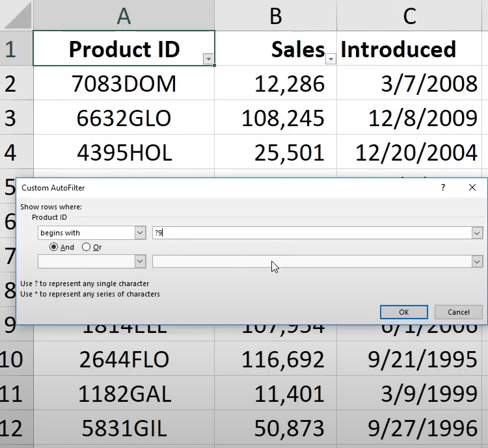Click the first criteria text field
This screenshot has width=488, height=448.
click(x=312, y=233)
